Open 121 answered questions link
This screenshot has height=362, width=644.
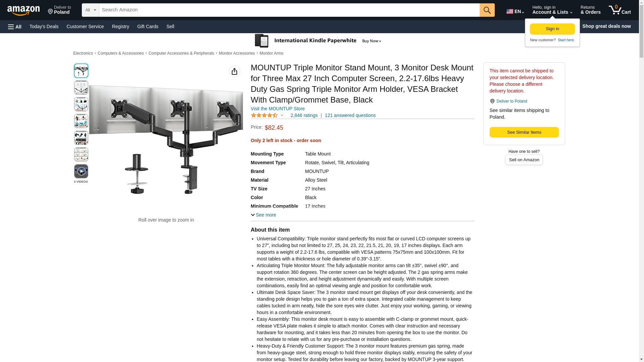[x=350, y=115]
